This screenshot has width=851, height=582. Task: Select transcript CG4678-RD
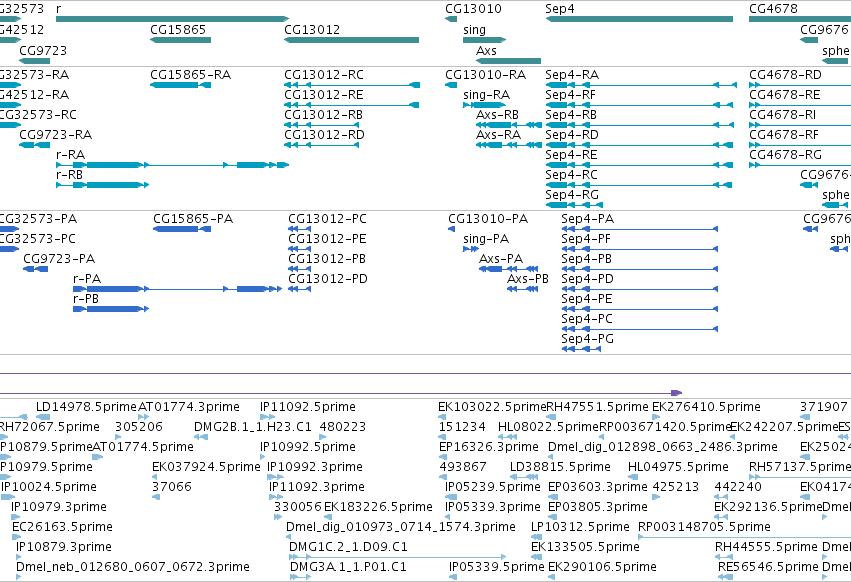pyautogui.click(x=800, y=85)
